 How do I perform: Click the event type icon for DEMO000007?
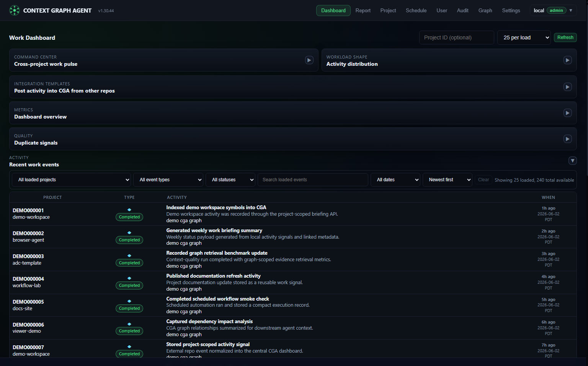coord(129,346)
